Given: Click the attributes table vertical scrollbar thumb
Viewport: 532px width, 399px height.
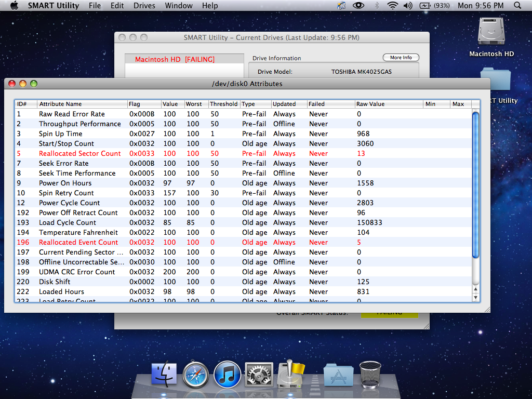Looking at the screenshot, I should click(x=476, y=185).
